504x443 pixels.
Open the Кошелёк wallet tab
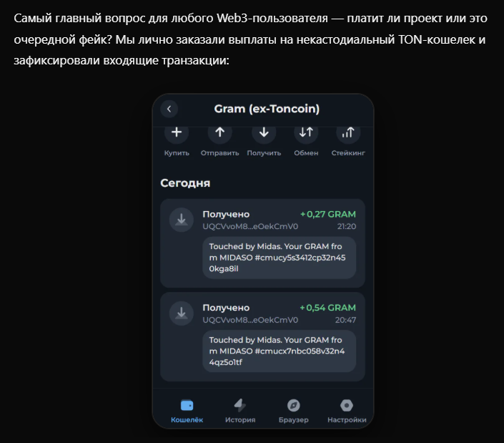click(x=187, y=412)
